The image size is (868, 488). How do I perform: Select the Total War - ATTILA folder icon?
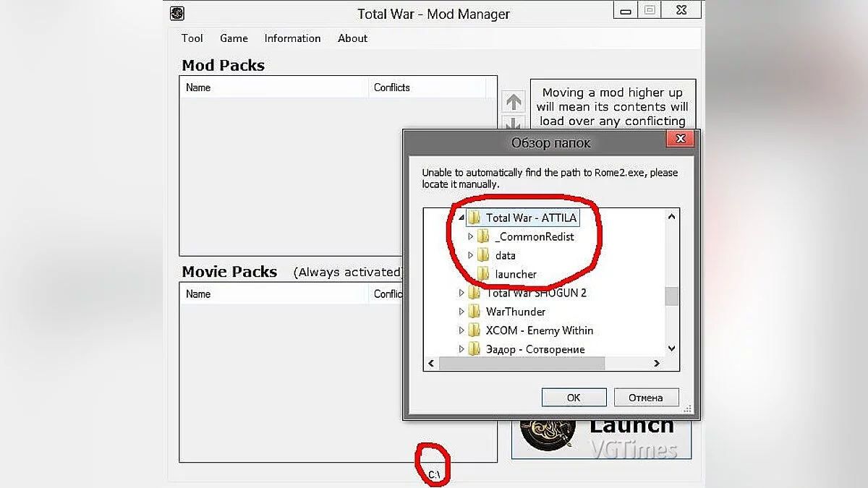point(474,218)
